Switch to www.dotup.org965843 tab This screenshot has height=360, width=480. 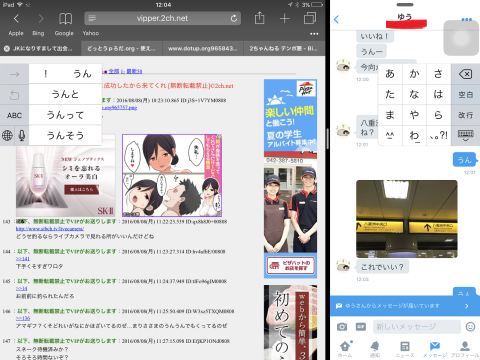tap(203, 49)
